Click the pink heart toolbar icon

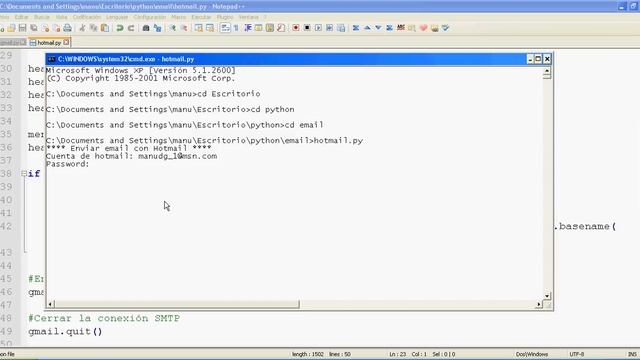pyautogui.click(x=423, y=28)
